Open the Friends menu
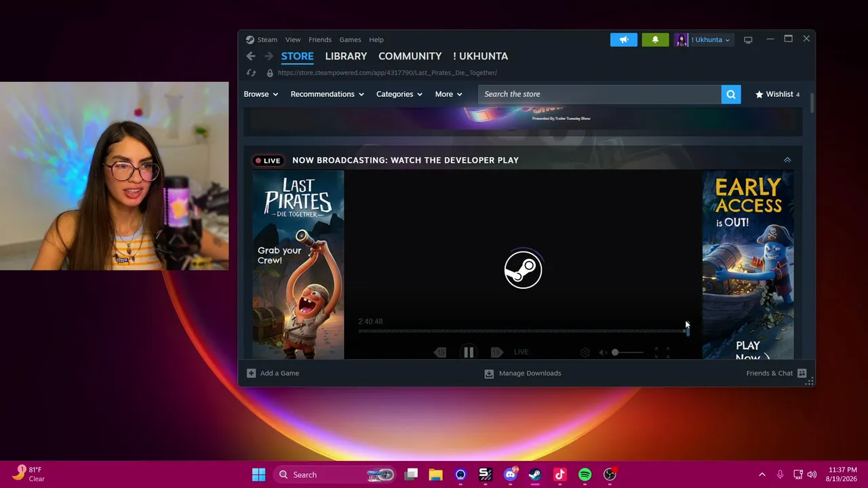The width and height of the screenshot is (868, 488). (320, 39)
